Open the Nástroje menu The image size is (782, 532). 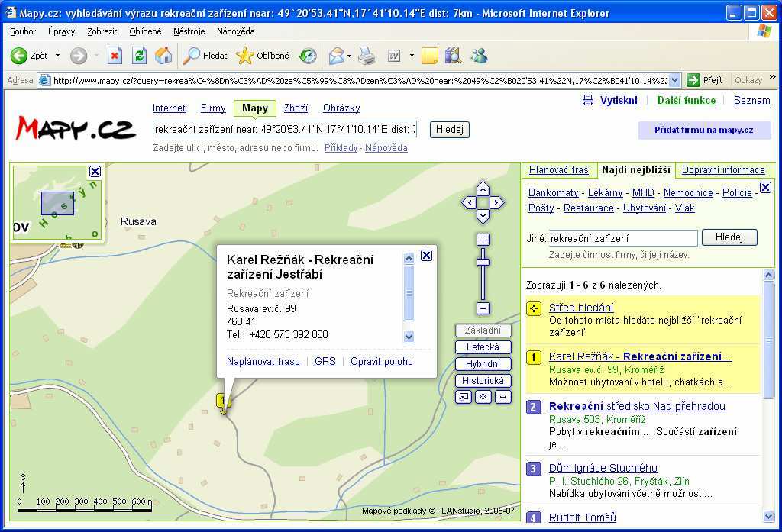pos(189,31)
